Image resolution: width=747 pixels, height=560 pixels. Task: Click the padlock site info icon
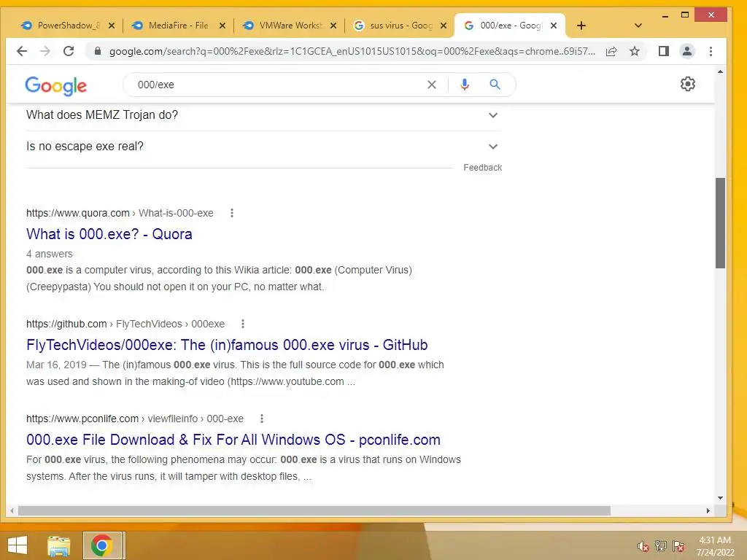point(98,51)
